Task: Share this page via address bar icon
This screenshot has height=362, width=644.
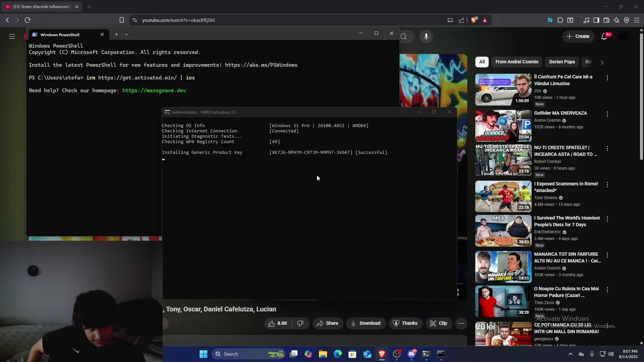Action: pyautogui.click(x=461, y=20)
